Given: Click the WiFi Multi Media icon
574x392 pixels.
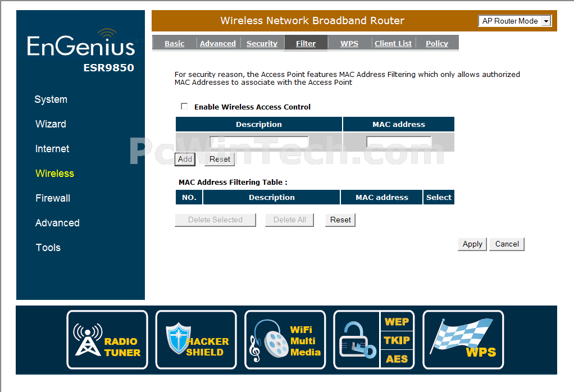Looking at the screenshot, I should pyautogui.click(x=285, y=340).
